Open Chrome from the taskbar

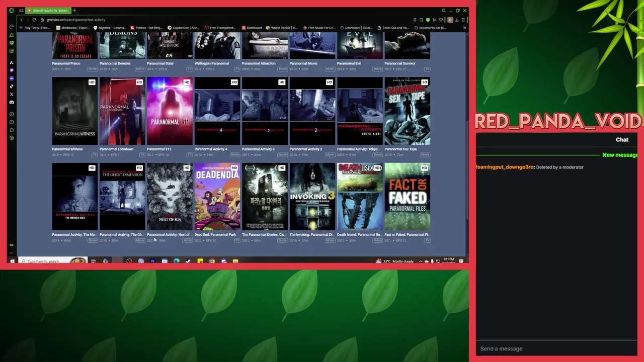coord(212,261)
